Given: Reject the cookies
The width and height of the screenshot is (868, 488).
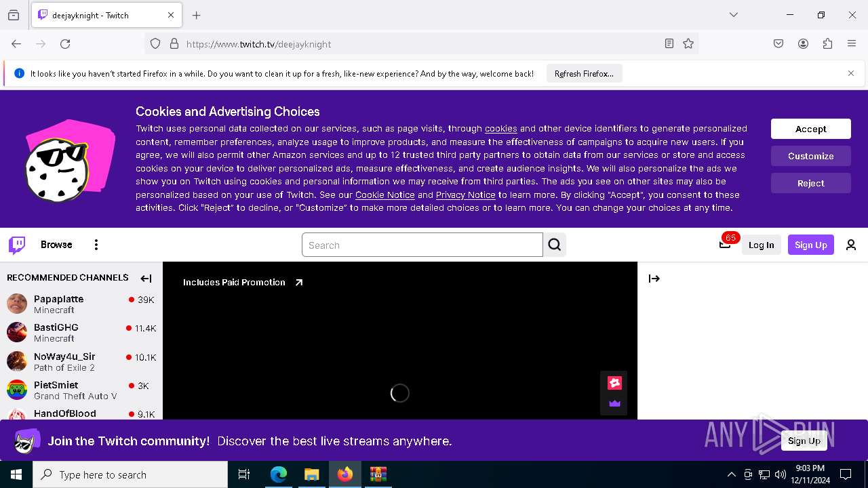Looking at the screenshot, I should (x=810, y=183).
